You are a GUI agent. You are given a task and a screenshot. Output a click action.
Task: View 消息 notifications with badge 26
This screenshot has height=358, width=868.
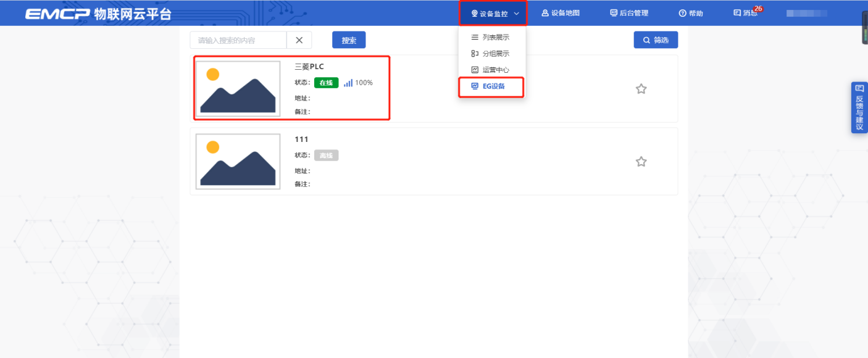pyautogui.click(x=745, y=13)
